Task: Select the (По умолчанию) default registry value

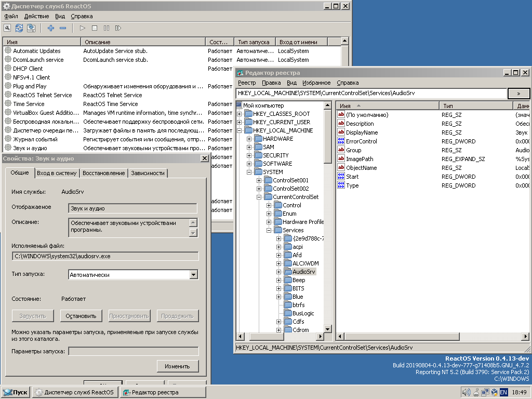Action: pyautogui.click(x=367, y=115)
